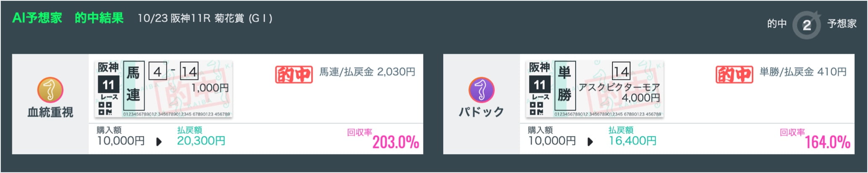This screenshot has height=173, width=868.
Task: Click the orange 血統重視 seahorse icon
Action: pyautogui.click(x=50, y=90)
